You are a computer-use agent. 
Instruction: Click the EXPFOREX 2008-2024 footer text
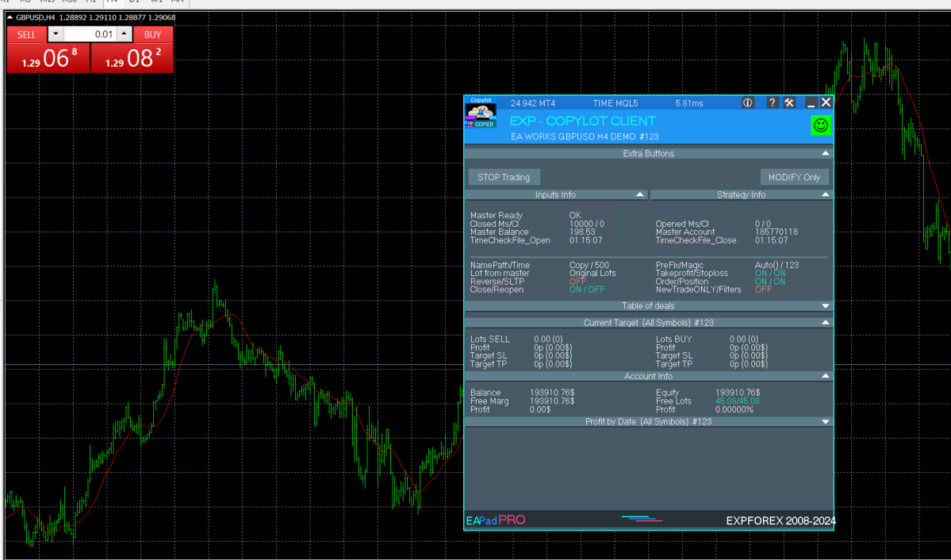(x=780, y=520)
